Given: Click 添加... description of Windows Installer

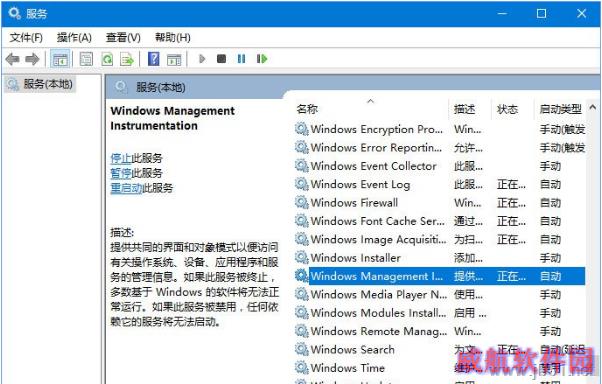Looking at the screenshot, I should click(x=468, y=258).
